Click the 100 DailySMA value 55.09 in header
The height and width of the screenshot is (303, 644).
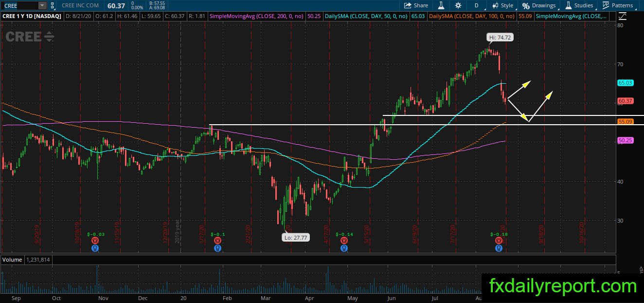click(526, 16)
